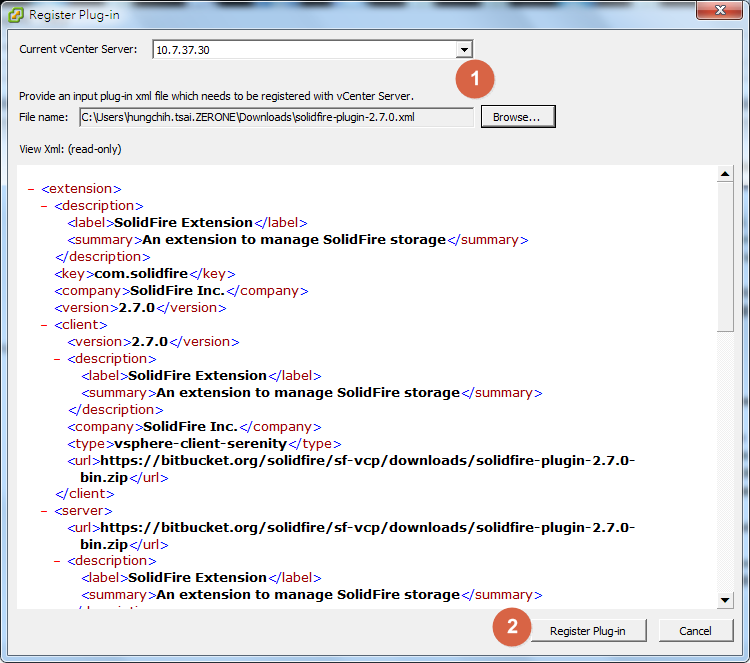Screen dimensions: 750x663
Task: Collapse the <server> node
Action: (44, 511)
